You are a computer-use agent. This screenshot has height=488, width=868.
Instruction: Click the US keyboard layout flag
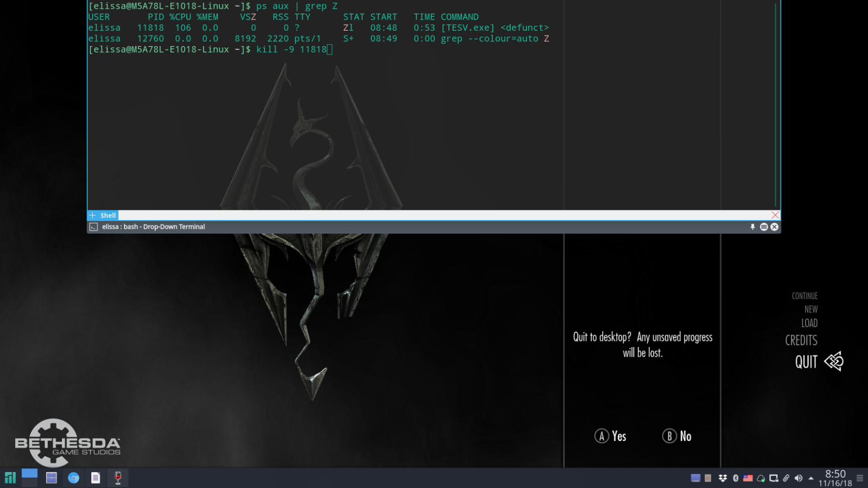(748, 478)
